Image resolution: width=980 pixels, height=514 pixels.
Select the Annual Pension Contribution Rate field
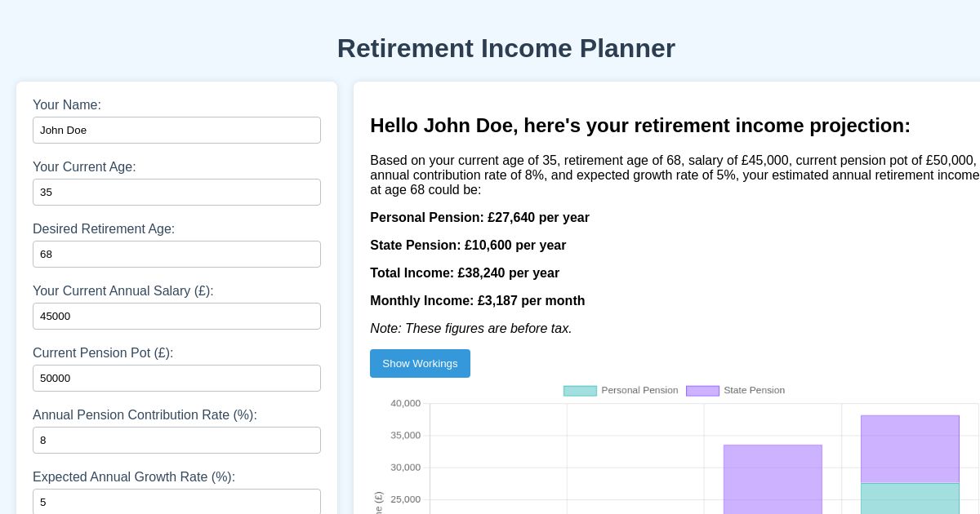point(176,440)
